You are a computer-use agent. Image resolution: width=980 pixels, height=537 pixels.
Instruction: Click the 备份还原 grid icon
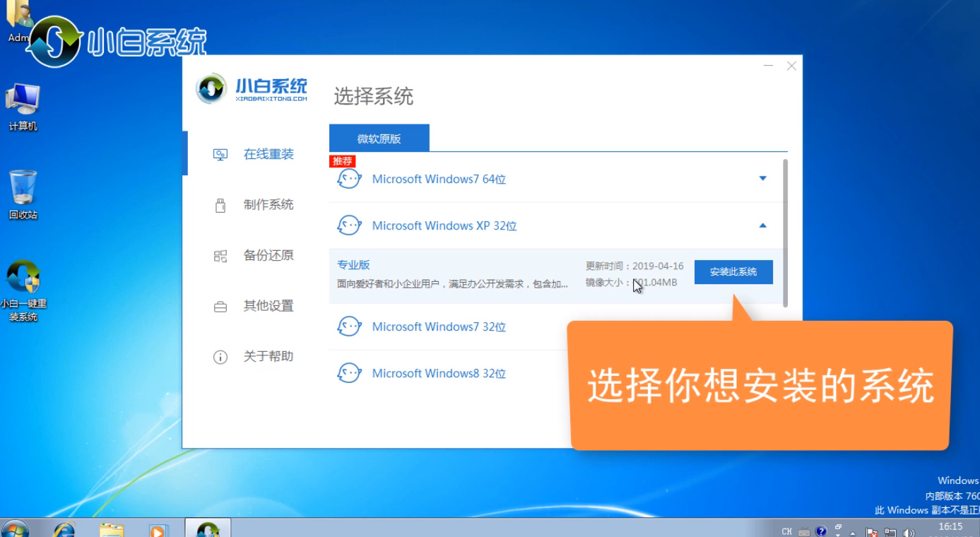220,256
